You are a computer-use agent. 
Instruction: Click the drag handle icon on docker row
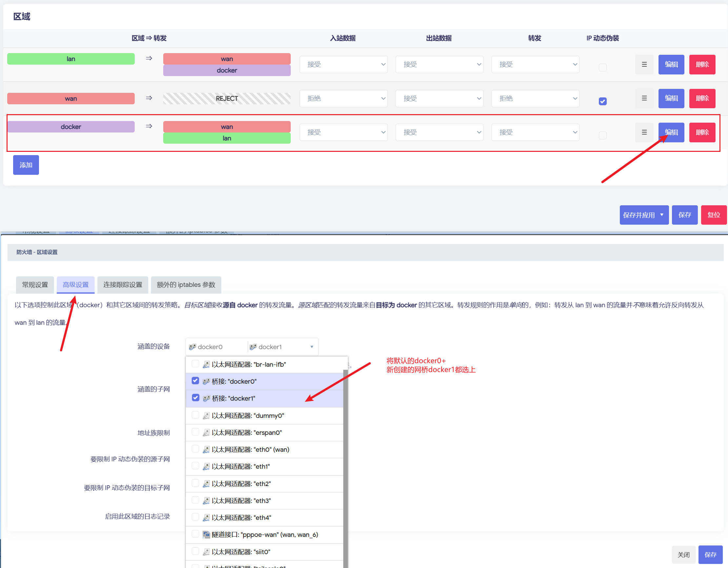(644, 132)
